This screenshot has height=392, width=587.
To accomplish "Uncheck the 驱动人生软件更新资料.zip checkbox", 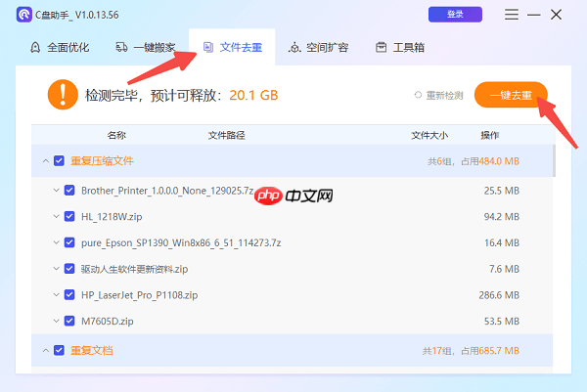I will point(69,269).
